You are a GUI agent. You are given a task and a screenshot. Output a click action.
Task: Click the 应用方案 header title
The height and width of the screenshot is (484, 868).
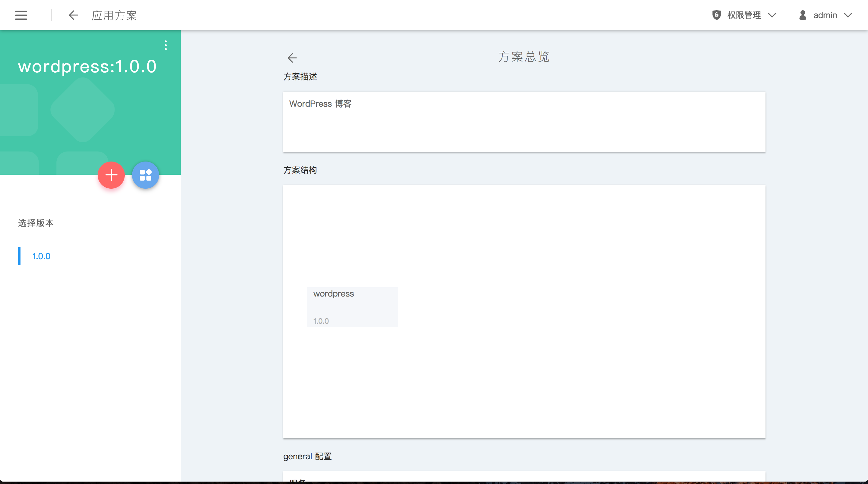[114, 15]
